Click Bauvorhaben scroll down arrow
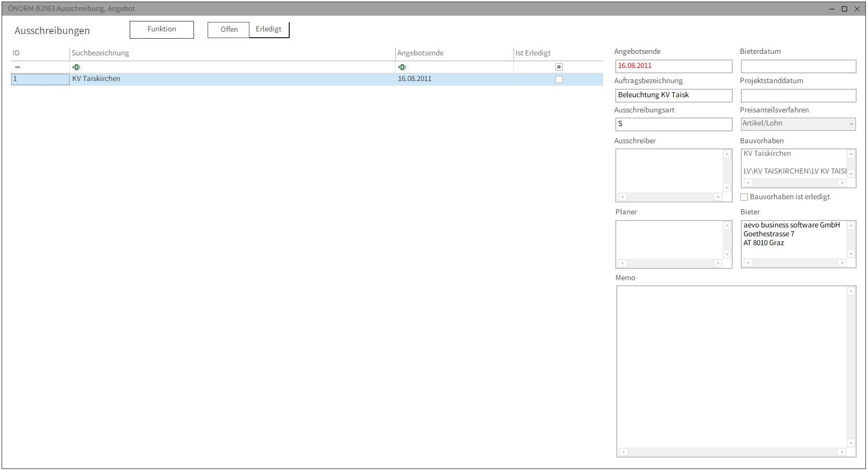 click(x=851, y=174)
